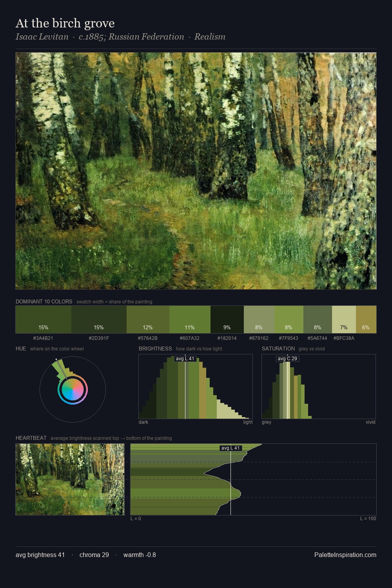Screen dimensions: 392x588
Task: Click the 'L = 0' axis label
Action: [x=136, y=519]
